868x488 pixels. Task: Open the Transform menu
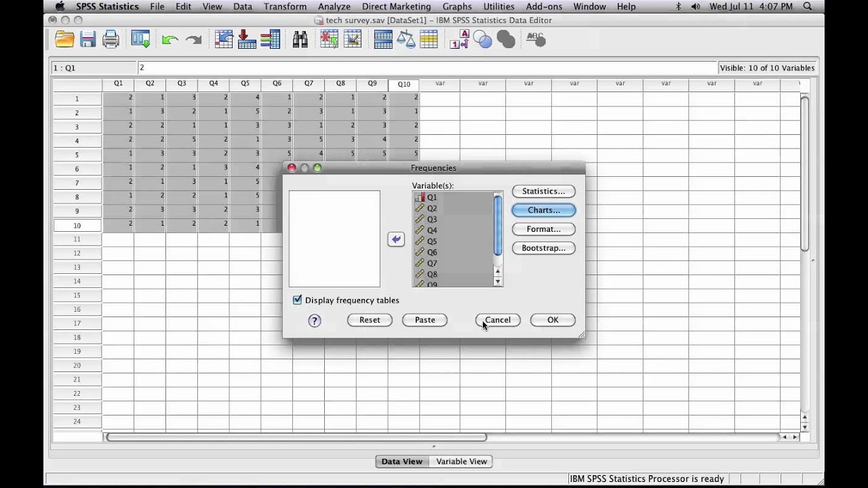click(x=285, y=7)
